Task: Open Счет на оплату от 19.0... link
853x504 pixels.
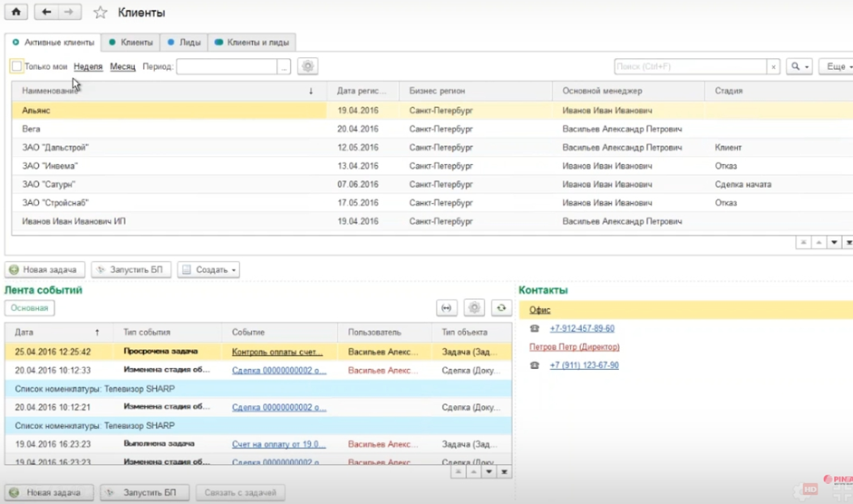Action: [279, 444]
